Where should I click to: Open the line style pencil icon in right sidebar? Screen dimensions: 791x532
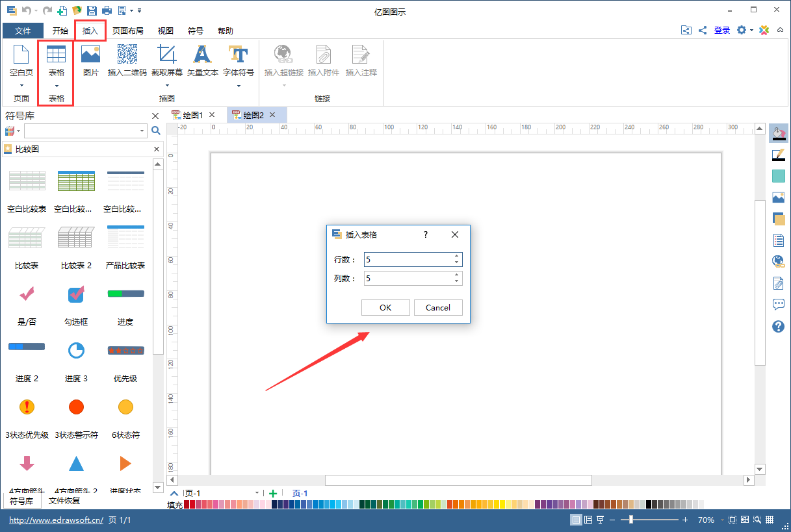tap(779, 155)
